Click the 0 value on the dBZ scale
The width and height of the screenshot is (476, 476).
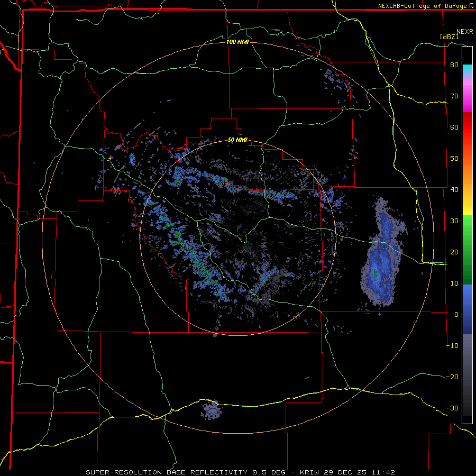coord(456,315)
